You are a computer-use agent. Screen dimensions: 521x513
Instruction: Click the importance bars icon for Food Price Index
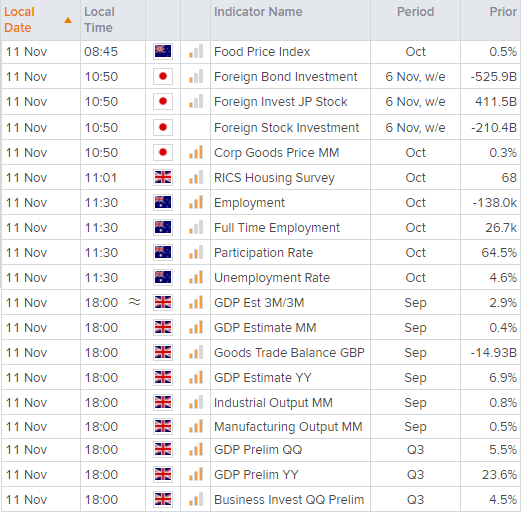196,52
